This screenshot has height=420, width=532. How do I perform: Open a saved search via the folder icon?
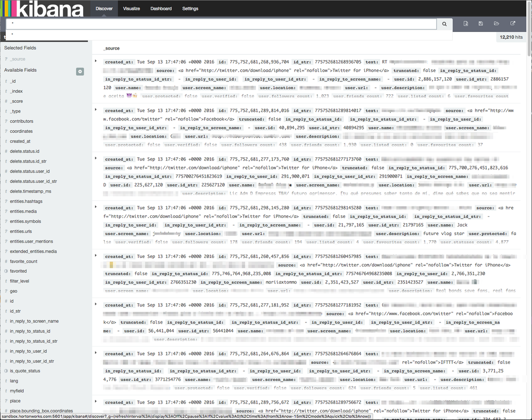[496, 23]
